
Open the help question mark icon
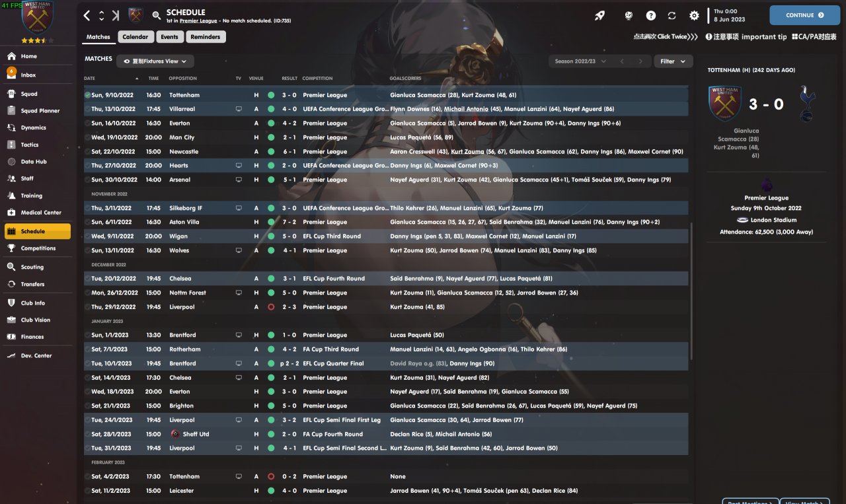click(651, 15)
